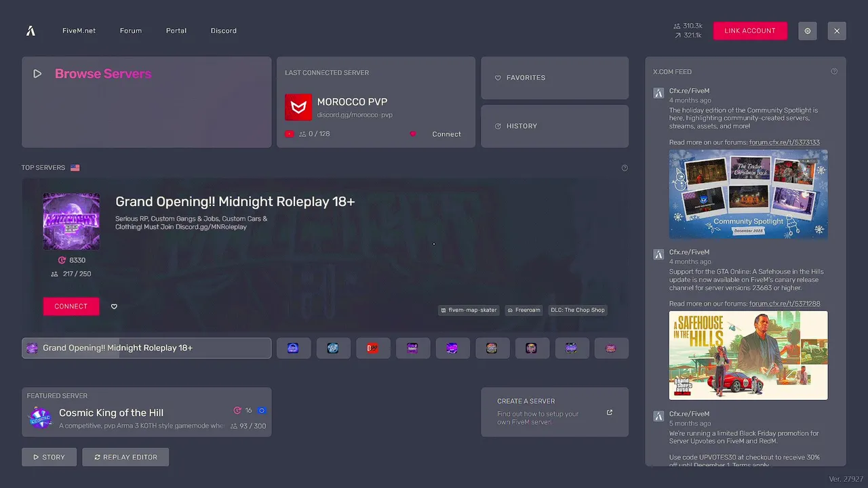Open the forum.cfx.re/t/5373133 link
This screenshot has width=868, height=488.
(x=785, y=142)
